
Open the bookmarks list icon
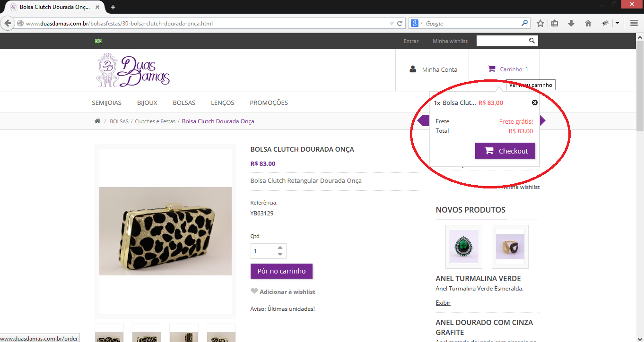click(x=555, y=23)
